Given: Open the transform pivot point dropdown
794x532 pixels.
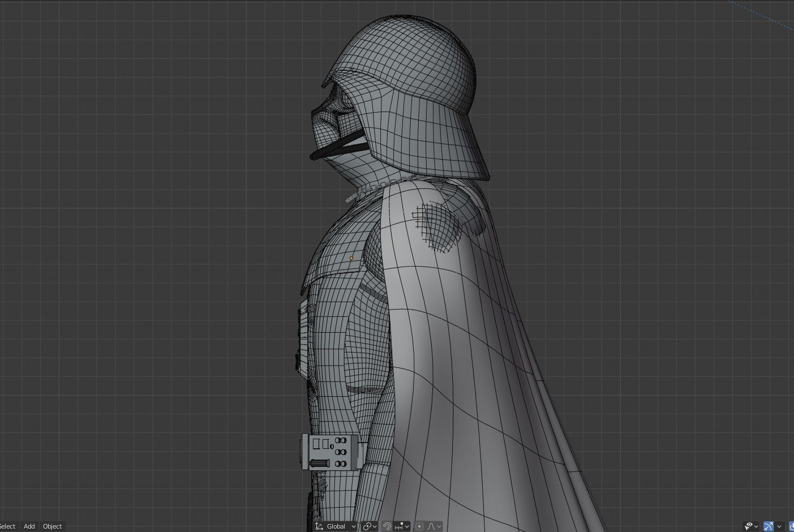Looking at the screenshot, I should pyautogui.click(x=370, y=526).
